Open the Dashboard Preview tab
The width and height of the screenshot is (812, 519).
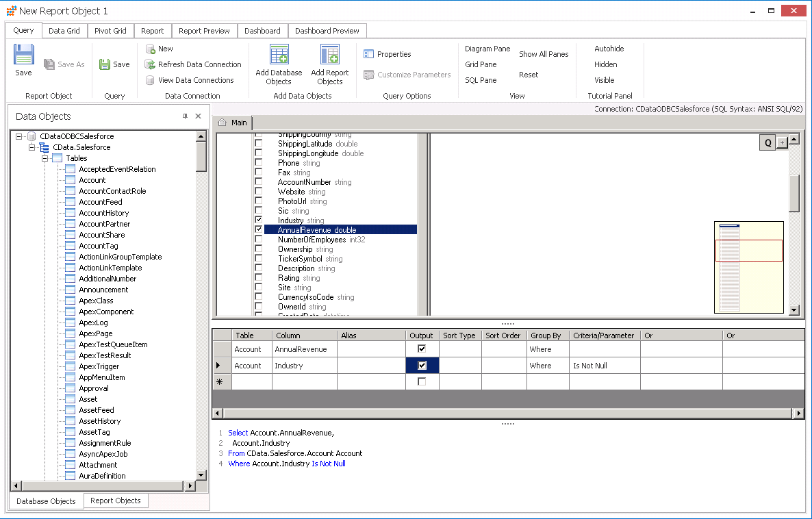327,31
